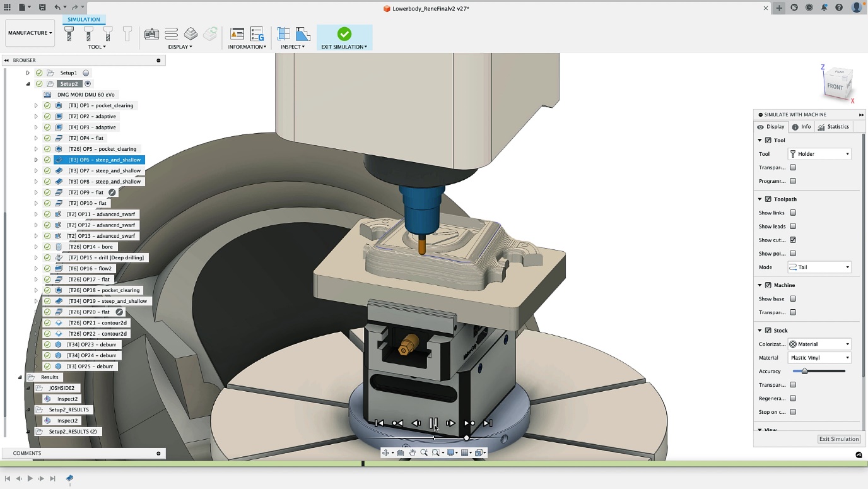The height and width of the screenshot is (489, 868).
Task: Pause the simulation playback
Action: [434, 423]
